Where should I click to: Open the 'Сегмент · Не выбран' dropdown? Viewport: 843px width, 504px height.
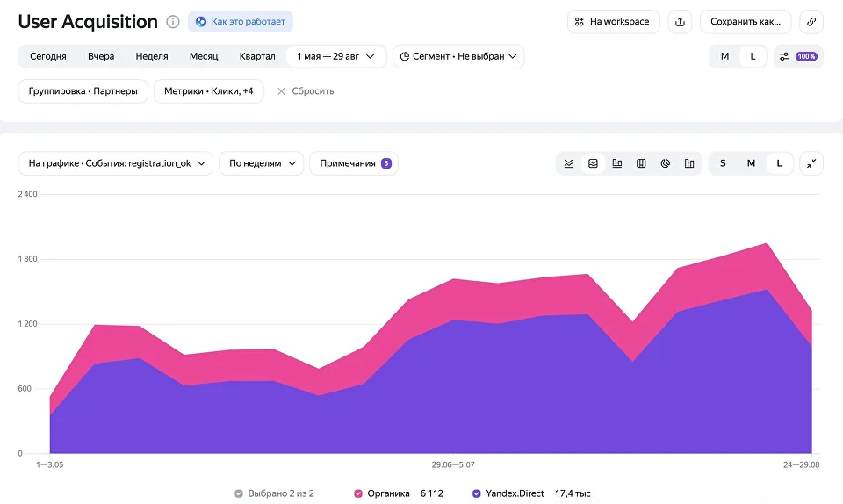click(458, 56)
